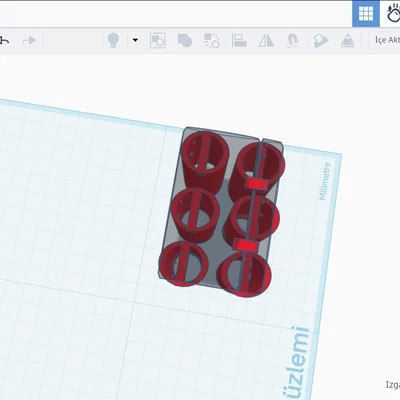
Task: Click the Undo arrow icon
Action: (x=4, y=41)
